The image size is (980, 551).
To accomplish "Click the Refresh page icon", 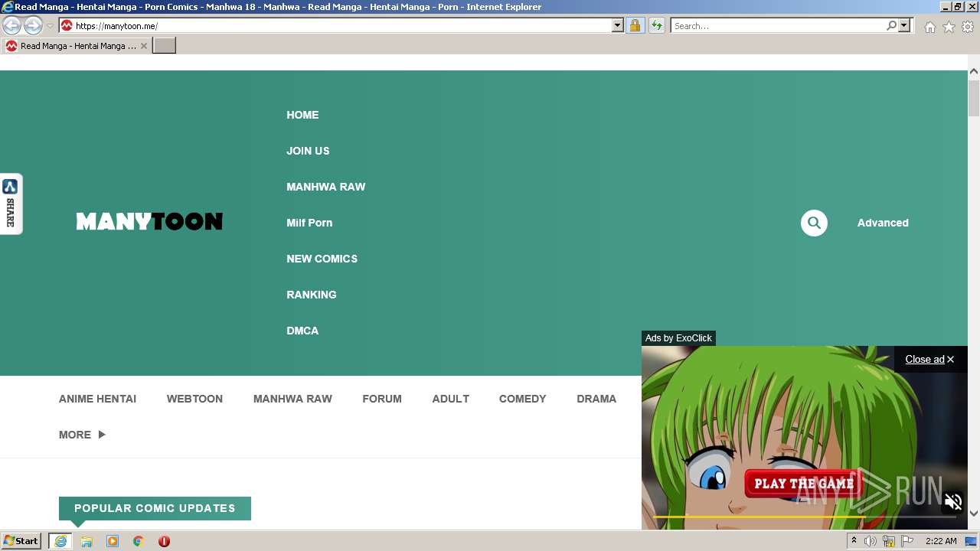I will [x=656, y=25].
